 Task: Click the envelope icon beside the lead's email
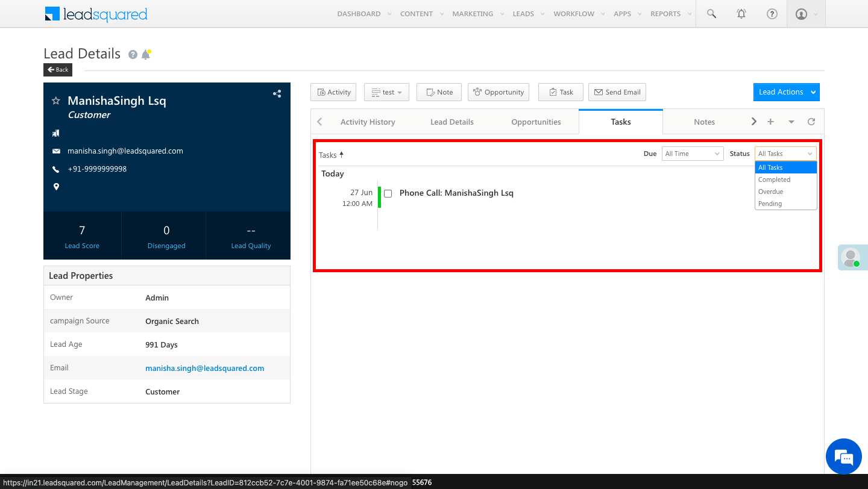coord(56,151)
